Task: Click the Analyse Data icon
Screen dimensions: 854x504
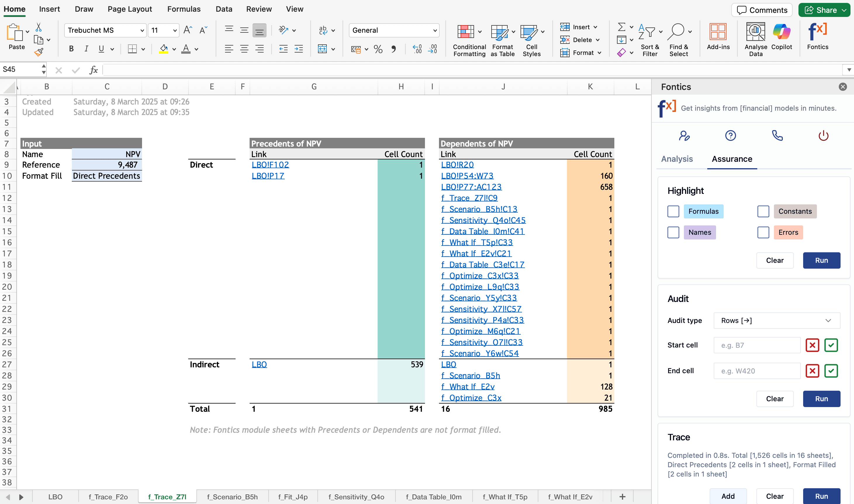Action: pos(755,39)
